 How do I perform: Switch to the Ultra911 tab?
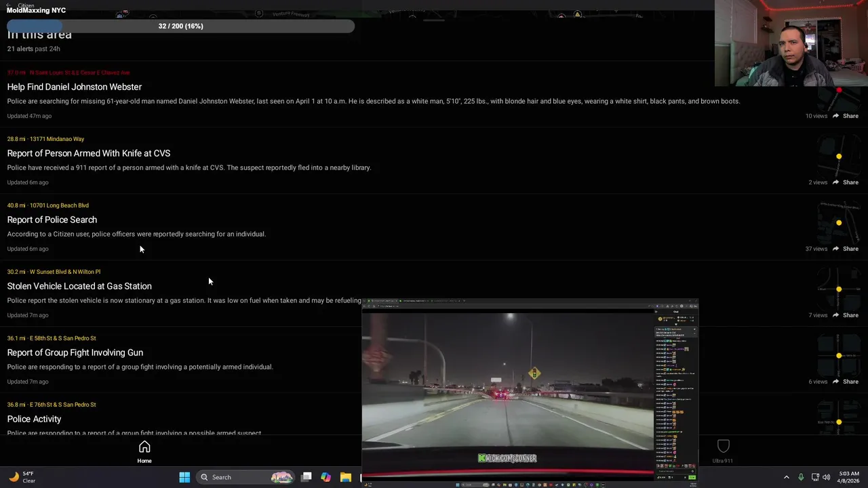point(723,452)
